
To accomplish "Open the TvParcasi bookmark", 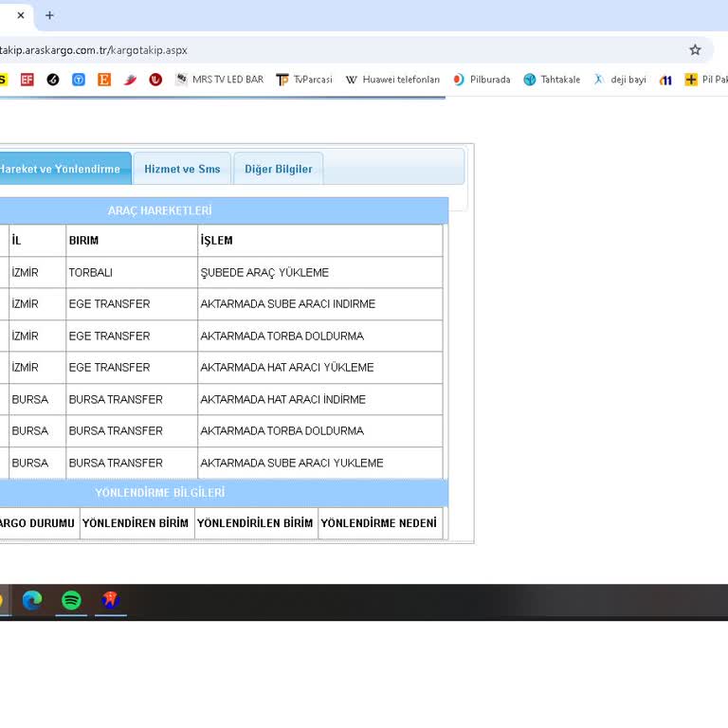I will tap(303, 80).
